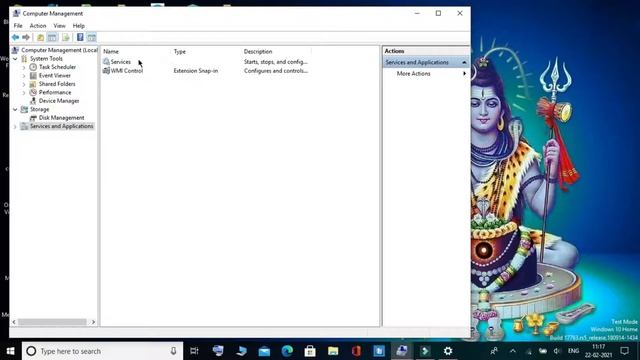This screenshot has height=360, width=640.
Task: Click the Windows Start button
Action: [x=11, y=351]
